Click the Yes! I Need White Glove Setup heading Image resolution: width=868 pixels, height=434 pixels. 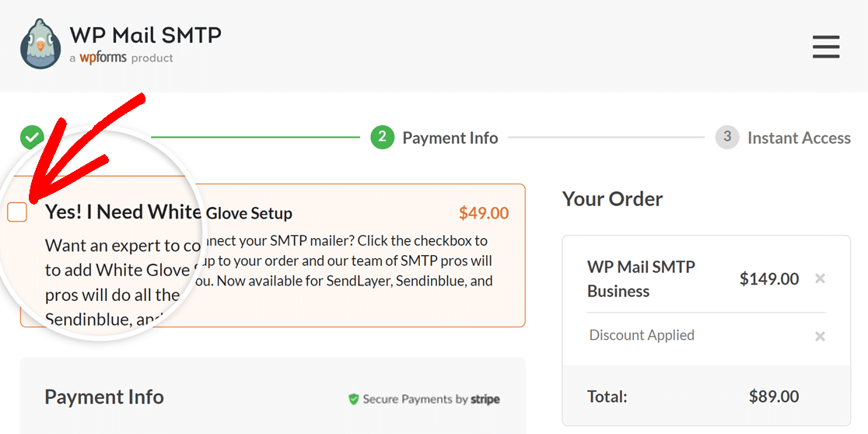pos(168,212)
